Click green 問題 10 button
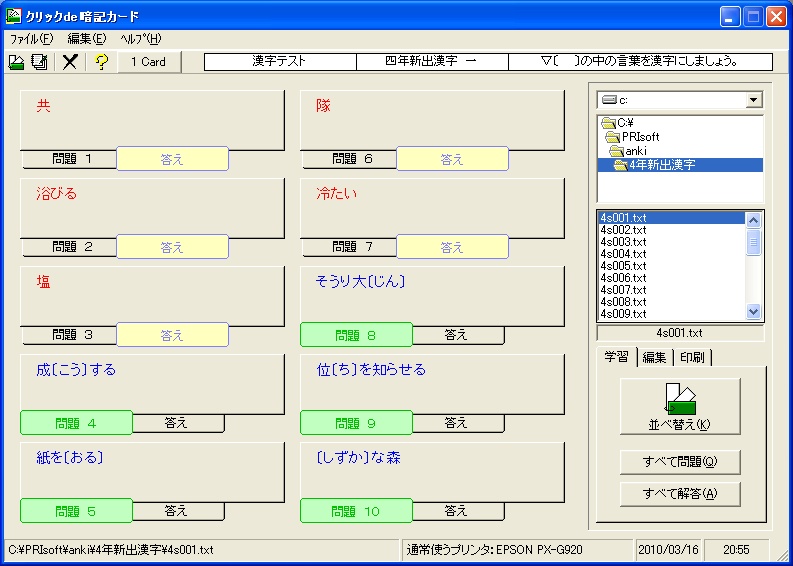Screen dimensions: 793x566 pos(357,511)
